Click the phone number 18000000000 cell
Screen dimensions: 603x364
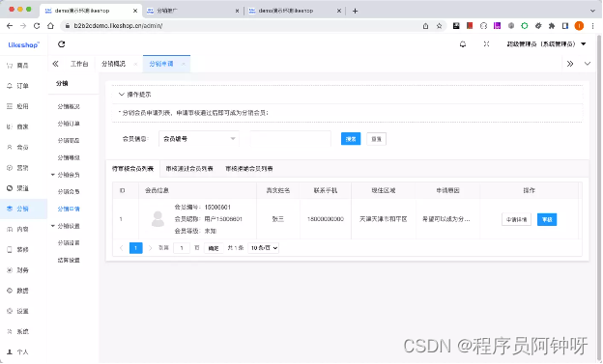pyautogui.click(x=326, y=219)
